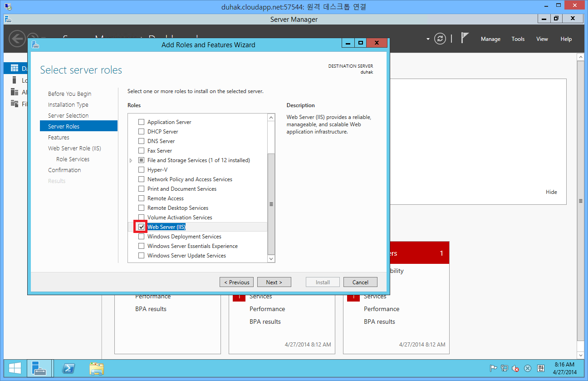588x381 pixels.
Task: Click the muted speaker icon in the tray
Action: pyautogui.click(x=515, y=368)
